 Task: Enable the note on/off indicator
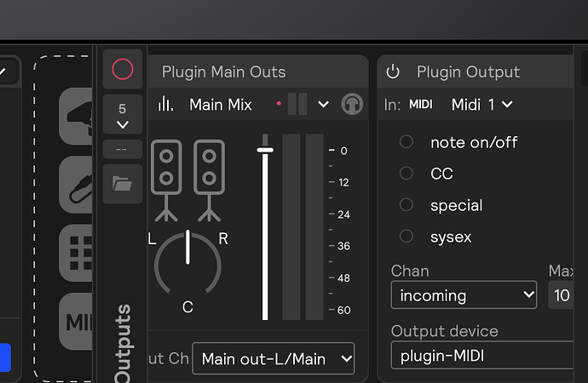tap(406, 142)
